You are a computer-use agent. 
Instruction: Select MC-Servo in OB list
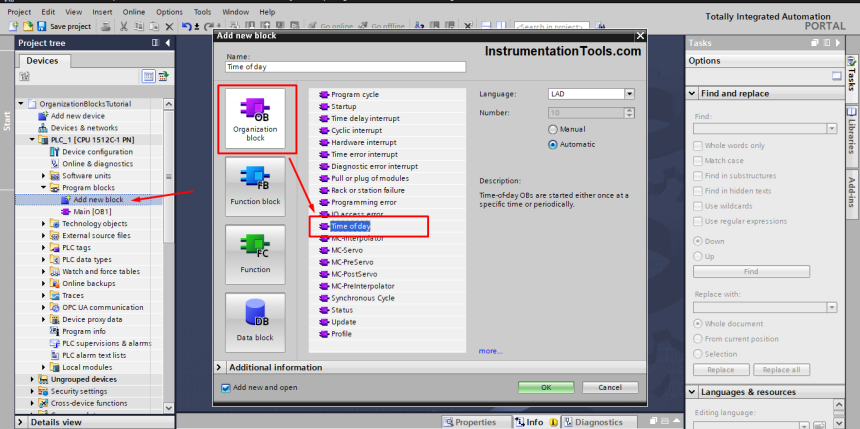(x=347, y=250)
